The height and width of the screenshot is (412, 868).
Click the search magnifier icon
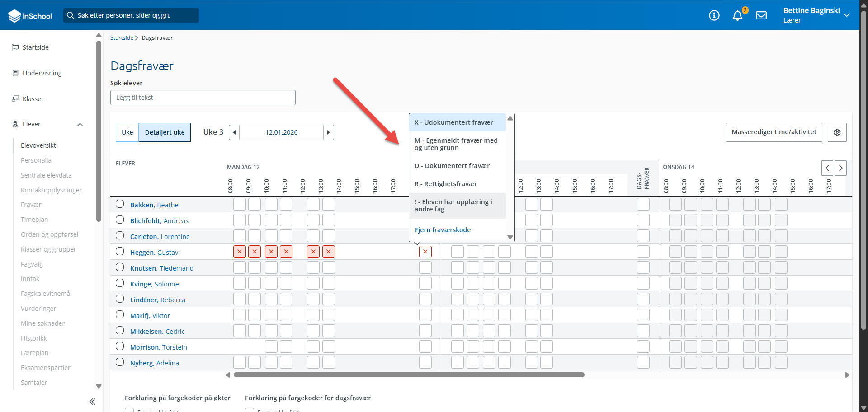[70, 15]
